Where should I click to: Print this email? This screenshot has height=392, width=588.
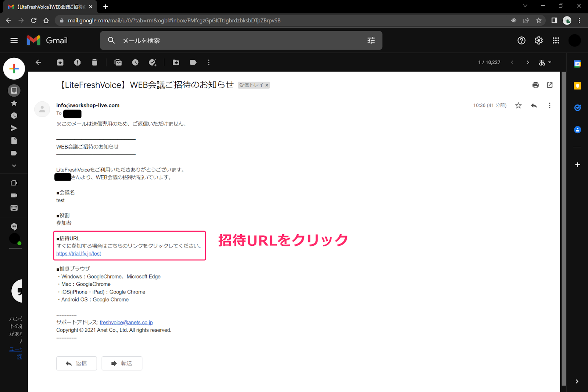(535, 85)
